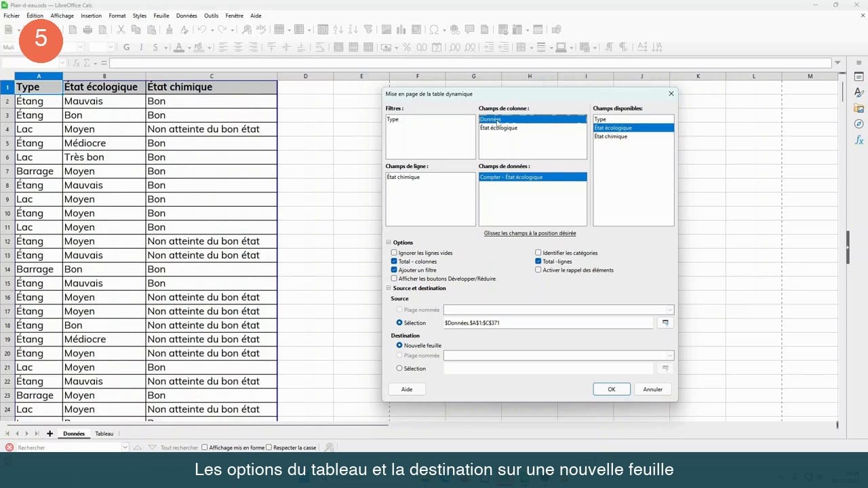Collapse Source et destination section

click(x=389, y=288)
